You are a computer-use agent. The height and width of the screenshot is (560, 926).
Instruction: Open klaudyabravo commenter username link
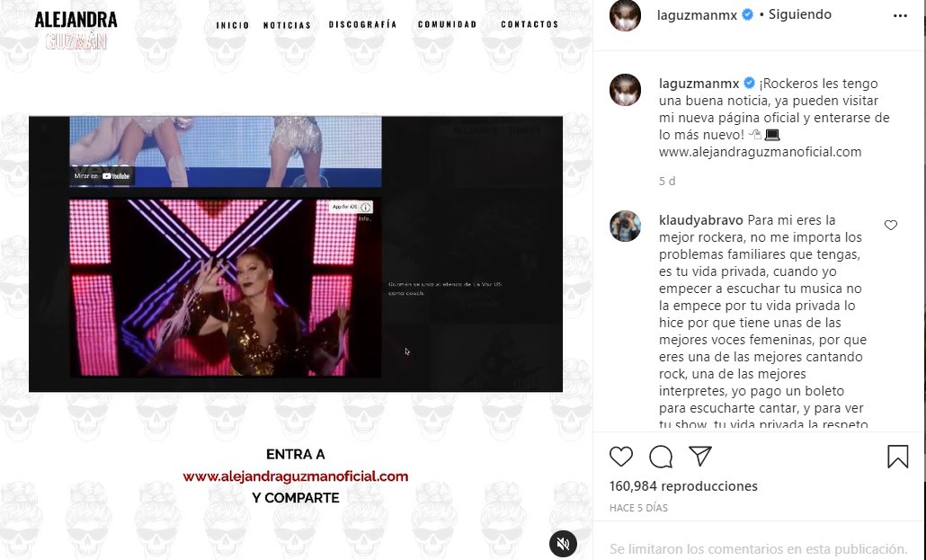(x=701, y=220)
